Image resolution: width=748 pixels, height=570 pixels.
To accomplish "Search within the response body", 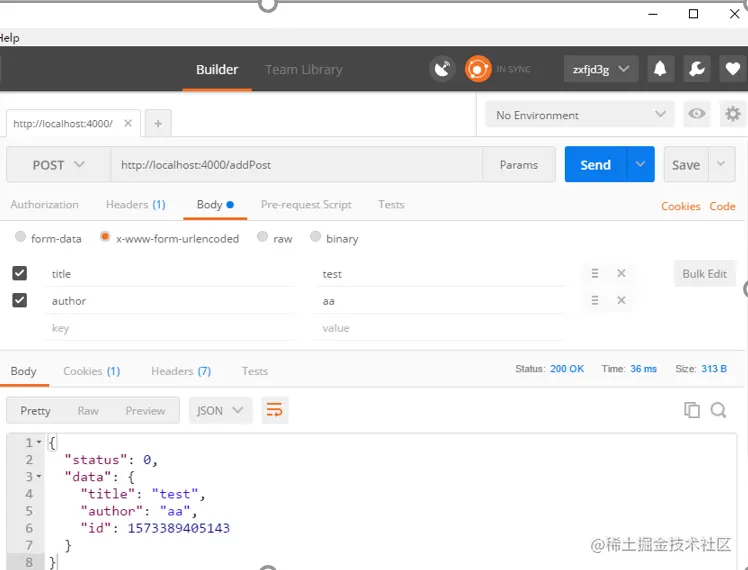I will click(x=718, y=410).
